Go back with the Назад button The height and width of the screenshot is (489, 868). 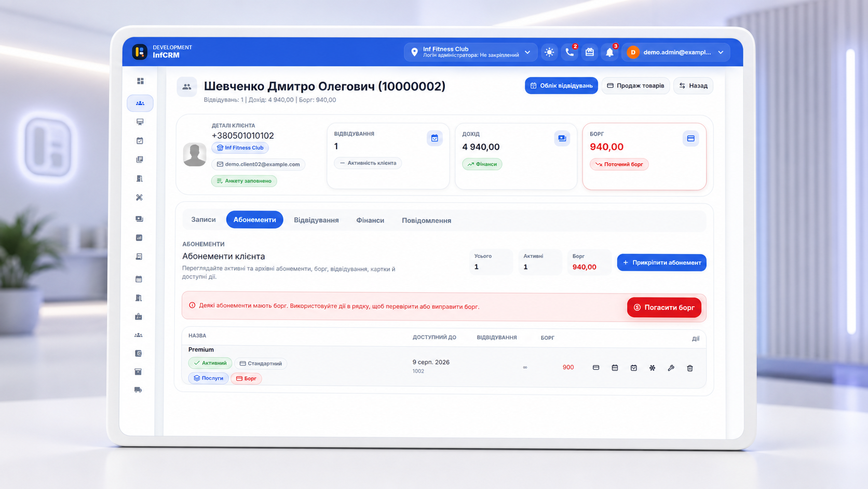(693, 86)
